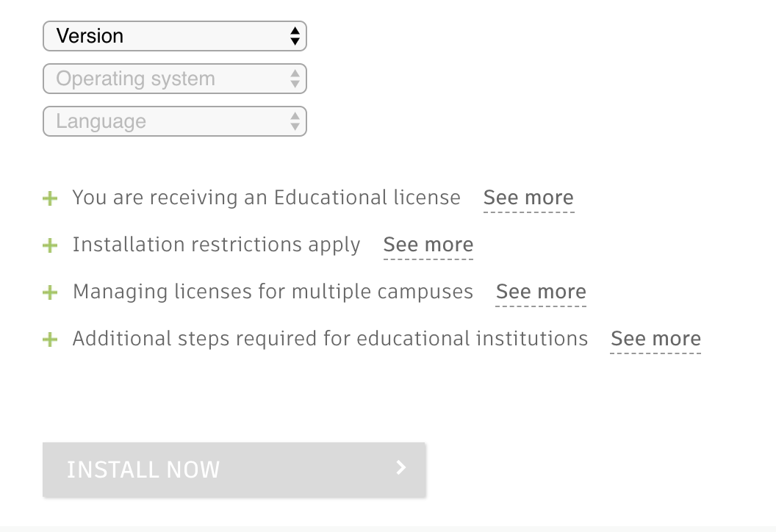Expand "Managing licenses for multiple campuses" text

pyautogui.click(x=273, y=292)
